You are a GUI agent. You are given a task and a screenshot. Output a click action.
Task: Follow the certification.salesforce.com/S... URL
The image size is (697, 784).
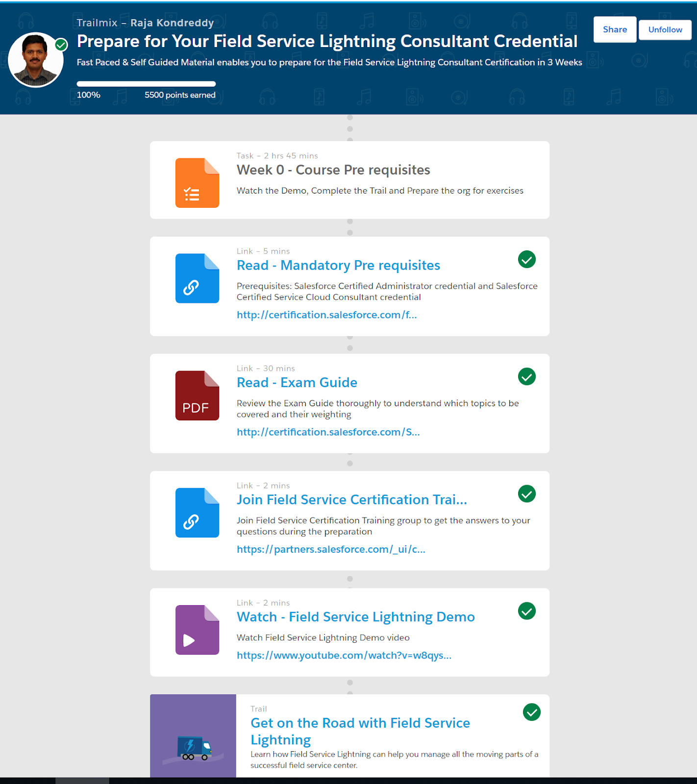coord(328,432)
